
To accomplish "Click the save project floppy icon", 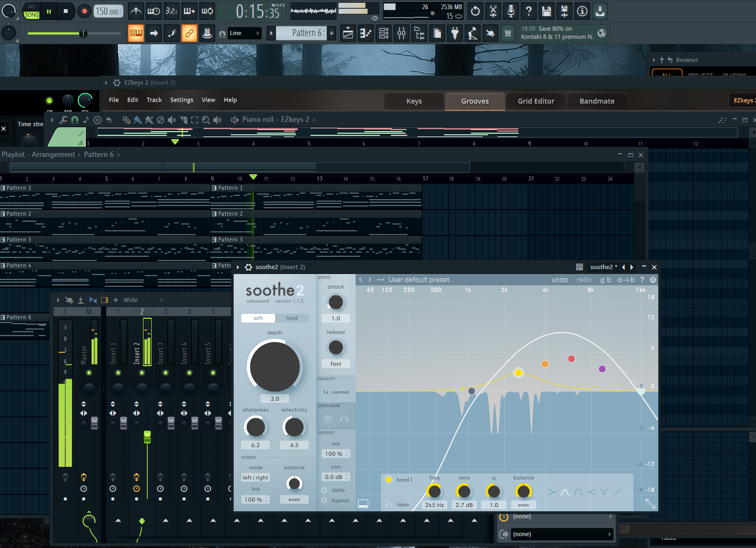I will click(546, 11).
